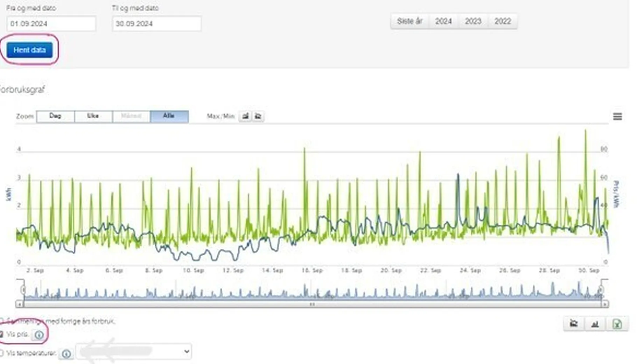Screen dimensions: 637x364
Task: Open the temperature location dropdown
Action: (134, 351)
